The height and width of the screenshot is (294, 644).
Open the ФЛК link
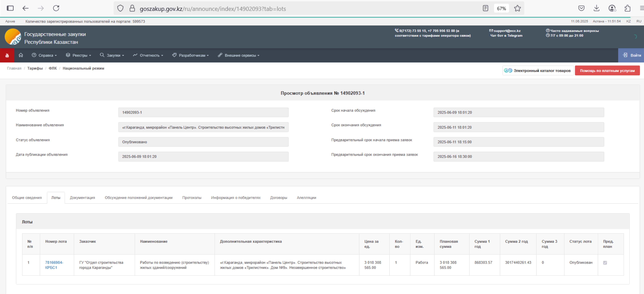point(53,68)
